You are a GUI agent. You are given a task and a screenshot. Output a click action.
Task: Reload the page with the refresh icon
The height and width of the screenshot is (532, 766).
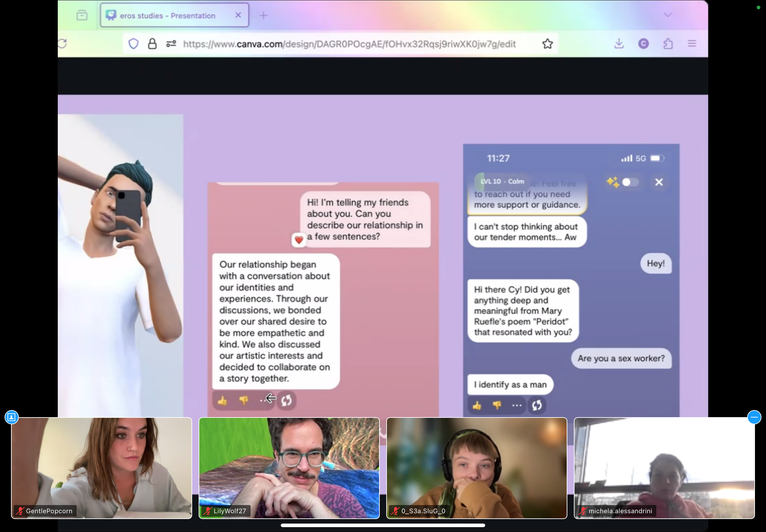coord(62,44)
